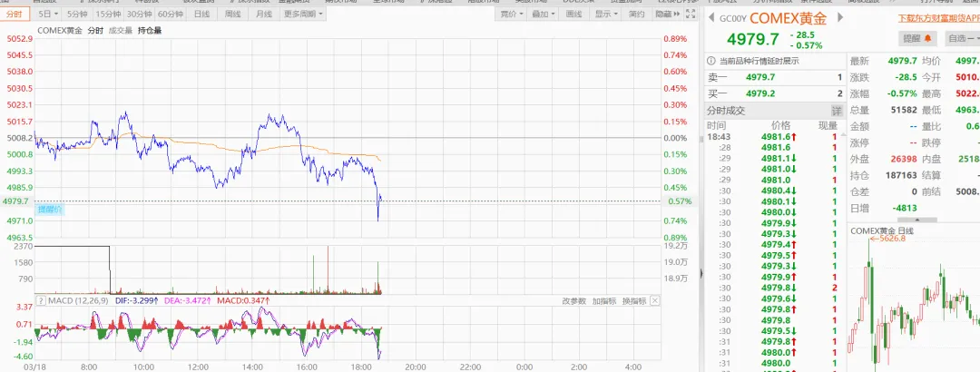
Task: Show the 周线 weekly chart
Action: click(232, 14)
